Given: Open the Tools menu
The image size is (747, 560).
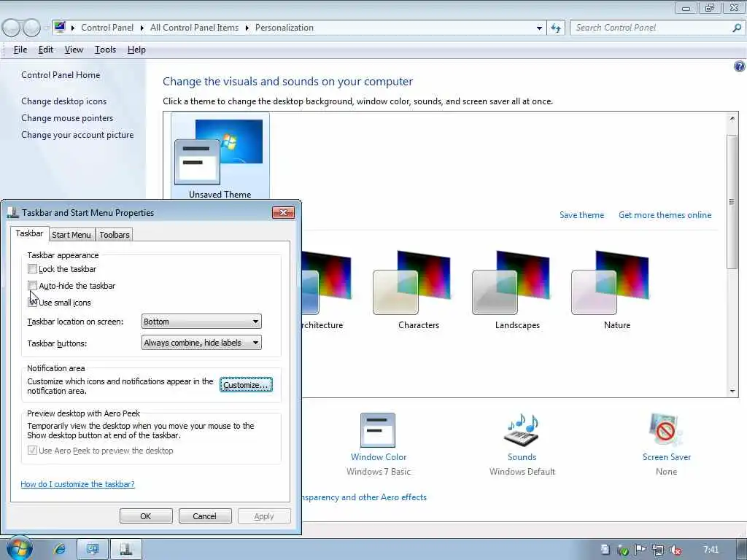Looking at the screenshot, I should pos(105,50).
